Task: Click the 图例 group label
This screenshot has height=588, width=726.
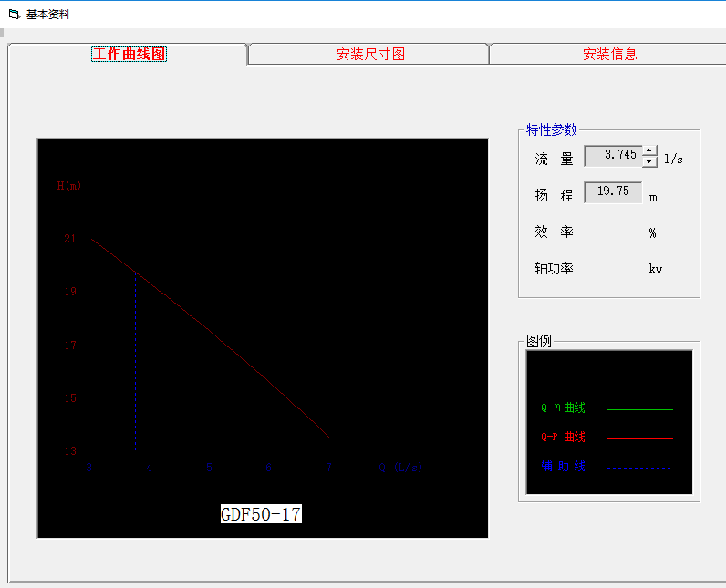Action: point(539,342)
